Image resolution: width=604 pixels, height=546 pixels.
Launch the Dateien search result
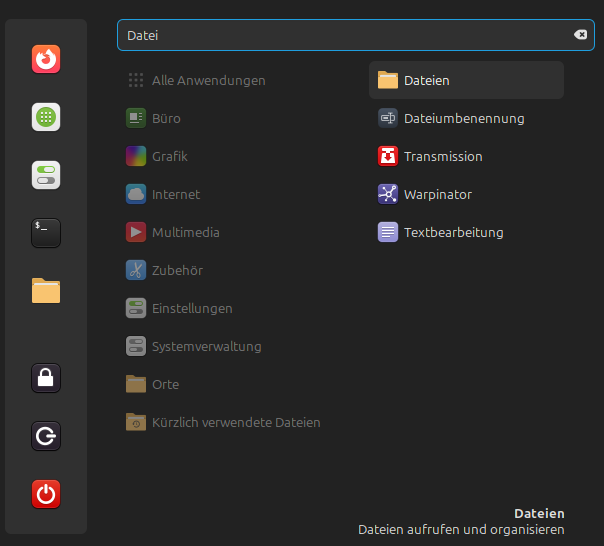click(x=466, y=80)
